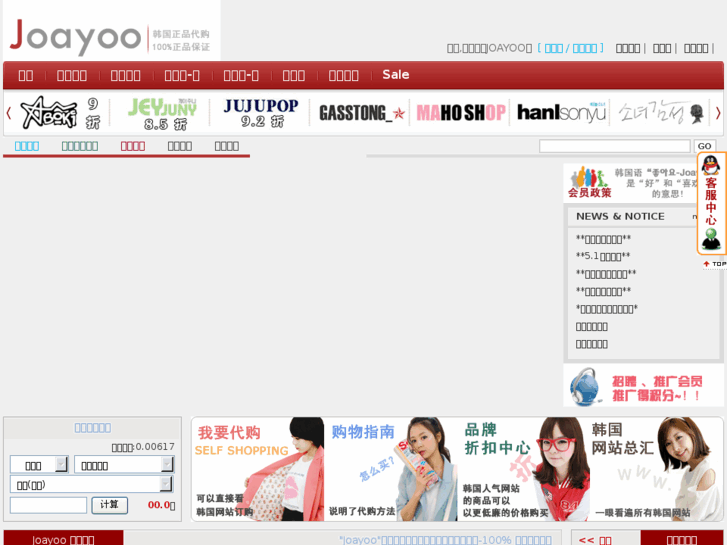Click the red << link at bottom right
This screenshot has width=727, height=545.
595,540
